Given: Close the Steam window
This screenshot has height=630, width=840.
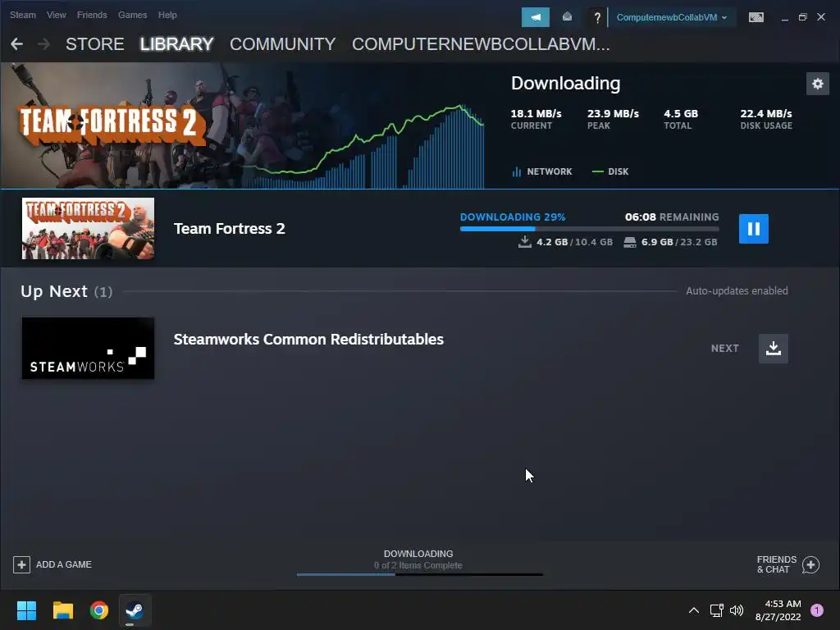Looking at the screenshot, I should pyautogui.click(x=820, y=17).
